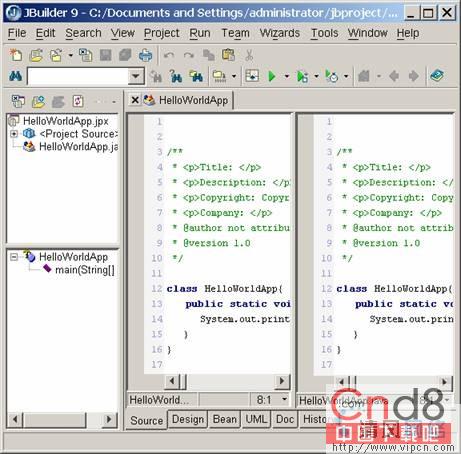This screenshot has width=461, height=454.
Task: Click the green Run Project icon
Action: point(272,76)
